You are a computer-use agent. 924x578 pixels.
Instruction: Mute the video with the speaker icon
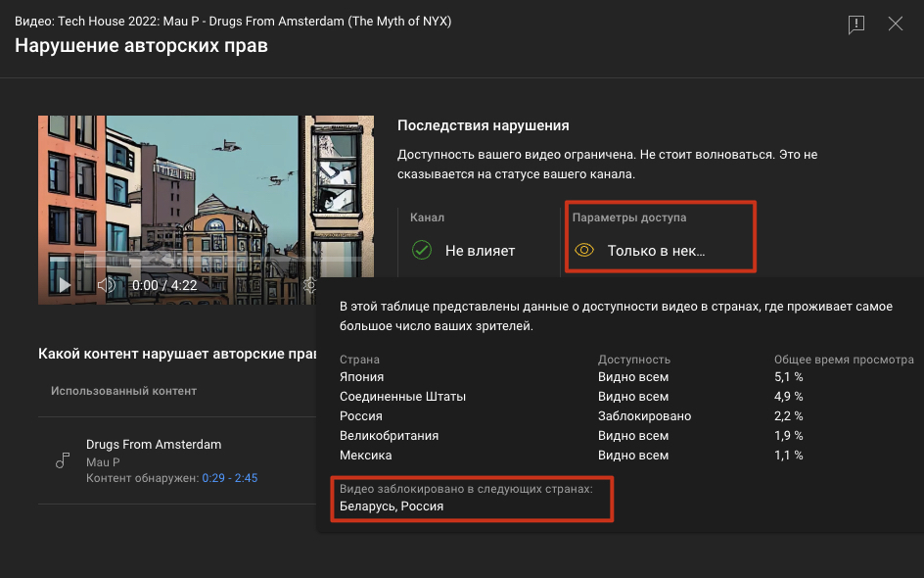107,285
